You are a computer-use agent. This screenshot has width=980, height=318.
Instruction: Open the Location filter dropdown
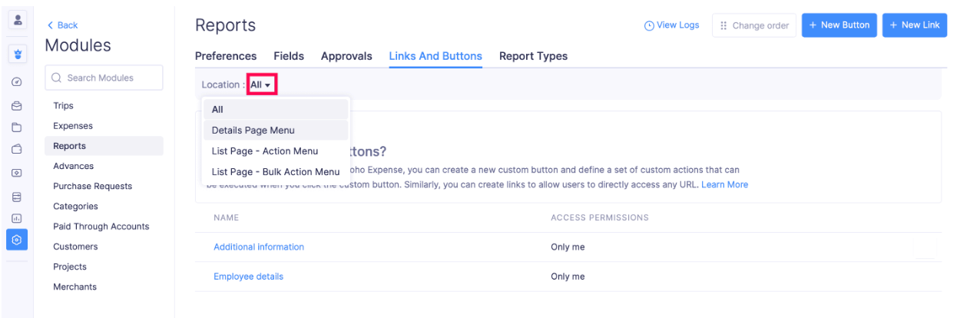click(261, 84)
